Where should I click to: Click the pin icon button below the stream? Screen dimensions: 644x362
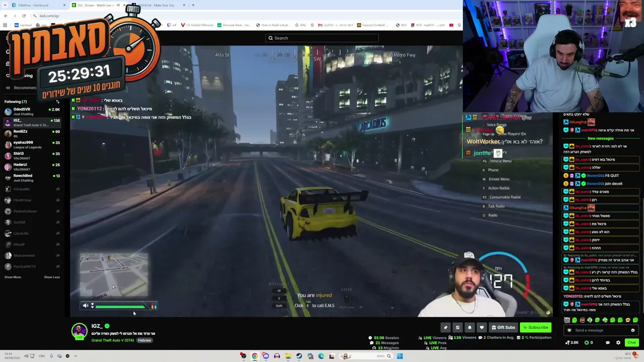pyautogui.click(x=445, y=327)
